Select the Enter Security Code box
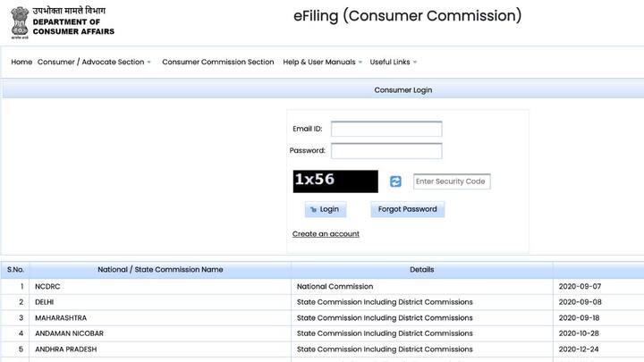This screenshot has height=362, width=644. pyautogui.click(x=452, y=181)
